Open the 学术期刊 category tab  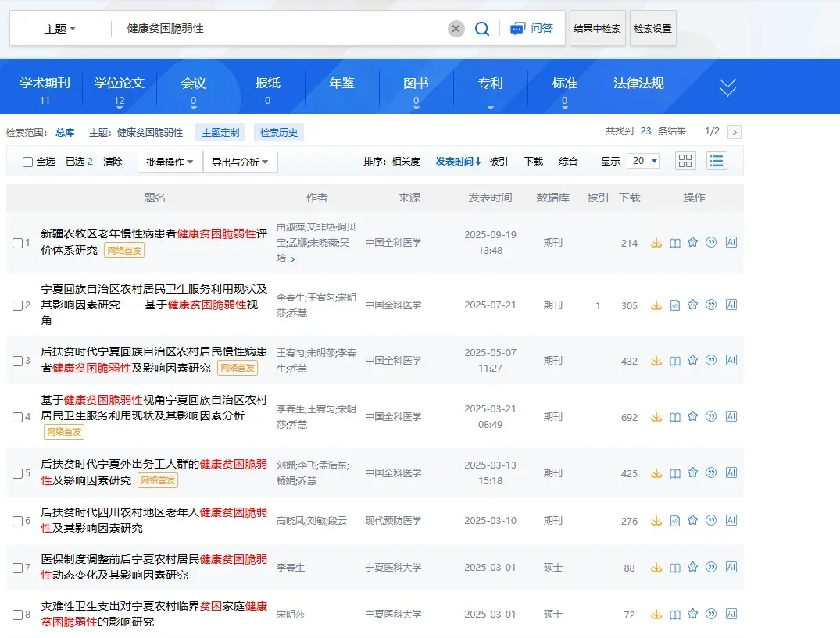point(44,82)
